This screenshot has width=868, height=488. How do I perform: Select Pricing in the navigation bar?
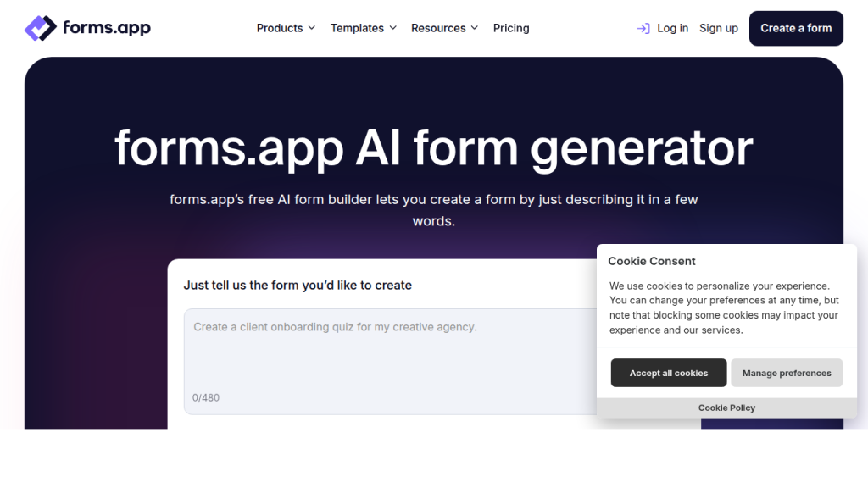pos(510,27)
